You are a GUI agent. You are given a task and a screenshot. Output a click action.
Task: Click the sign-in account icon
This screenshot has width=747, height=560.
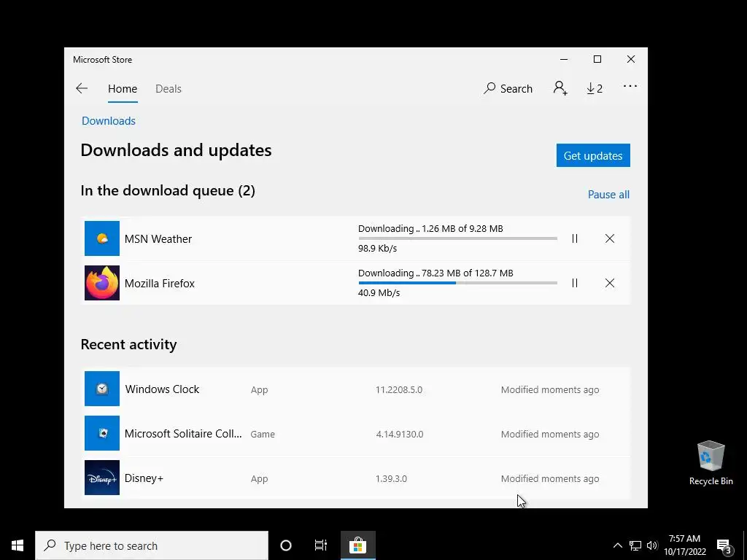560,88
